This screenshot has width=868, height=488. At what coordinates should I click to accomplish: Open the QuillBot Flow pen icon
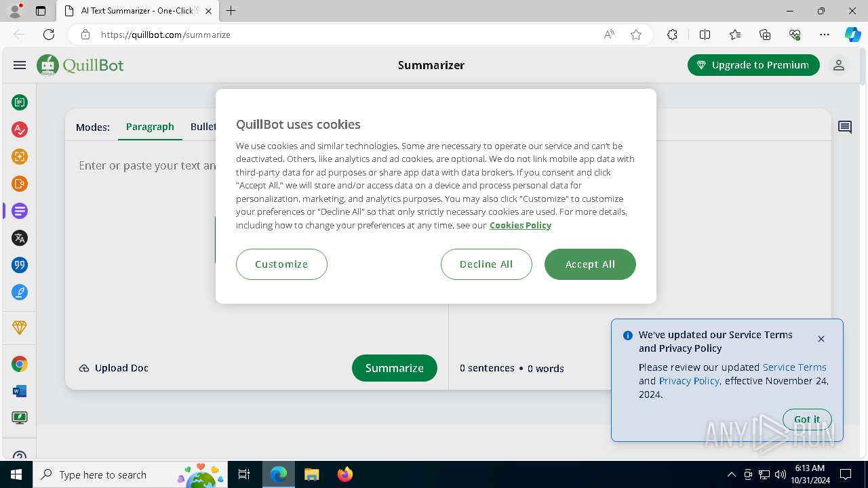point(20,292)
